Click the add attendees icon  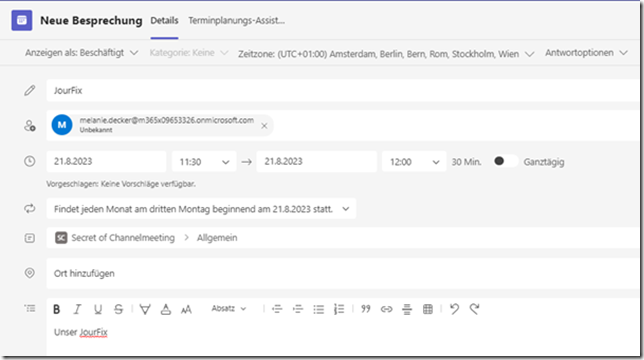tap(30, 126)
